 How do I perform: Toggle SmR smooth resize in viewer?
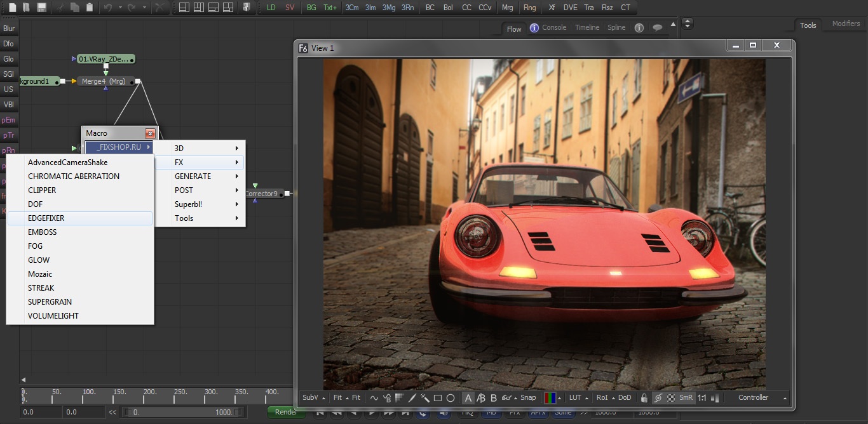coord(686,398)
